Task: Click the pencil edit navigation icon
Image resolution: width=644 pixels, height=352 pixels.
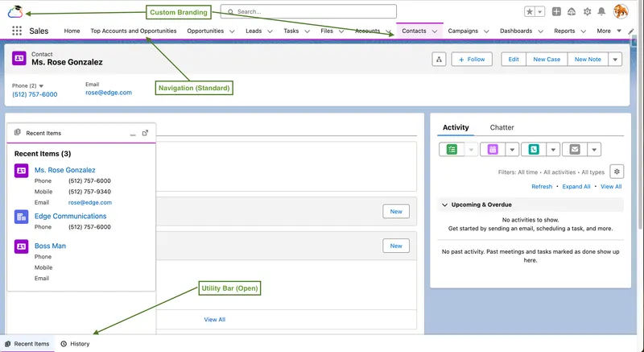Action: click(x=631, y=31)
